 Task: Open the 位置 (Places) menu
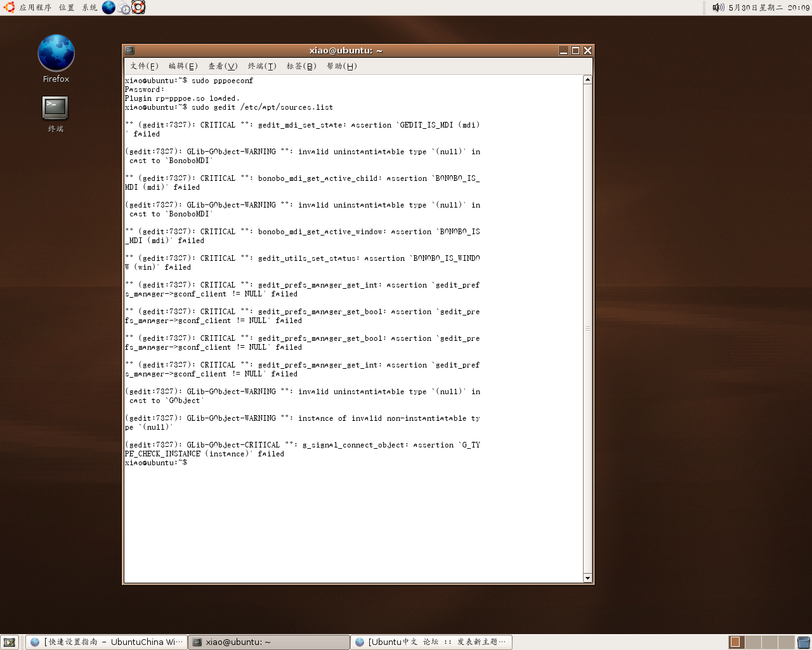[67, 8]
